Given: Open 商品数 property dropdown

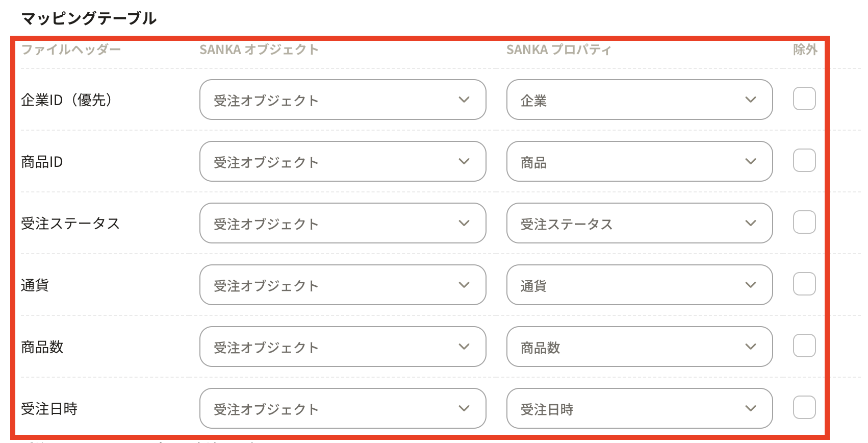Looking at the screenshot, I should tap(639, 347).
